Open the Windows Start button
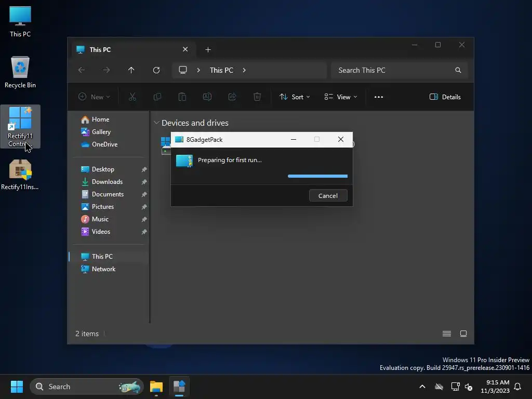 pos(17,387)
